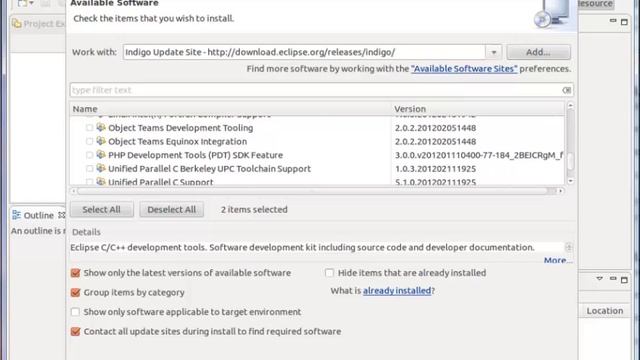Check Unified Parallel C Berkeley UPC checkbox

[x=89, y=169]
